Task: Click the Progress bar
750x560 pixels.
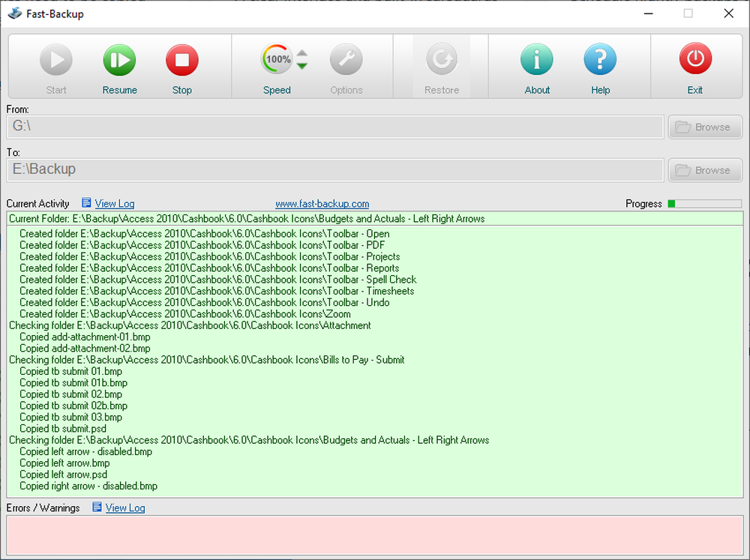Action: tap(704, 204)
